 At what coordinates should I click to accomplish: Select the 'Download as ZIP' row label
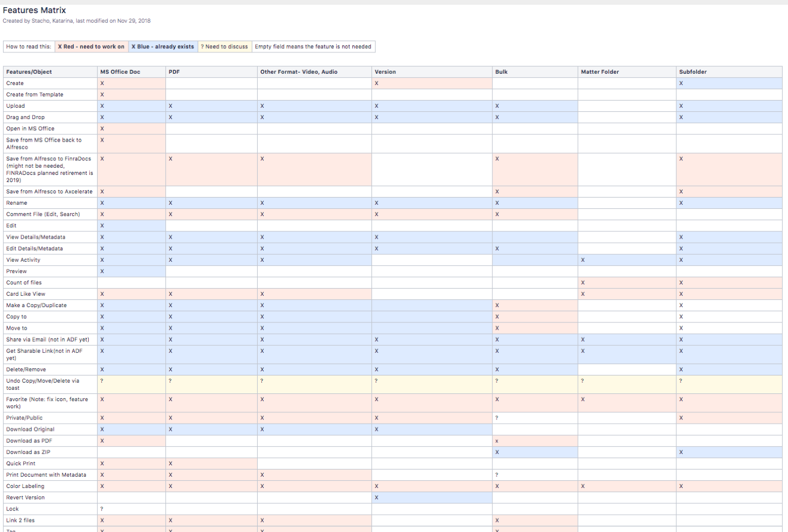tap(28, 452)
